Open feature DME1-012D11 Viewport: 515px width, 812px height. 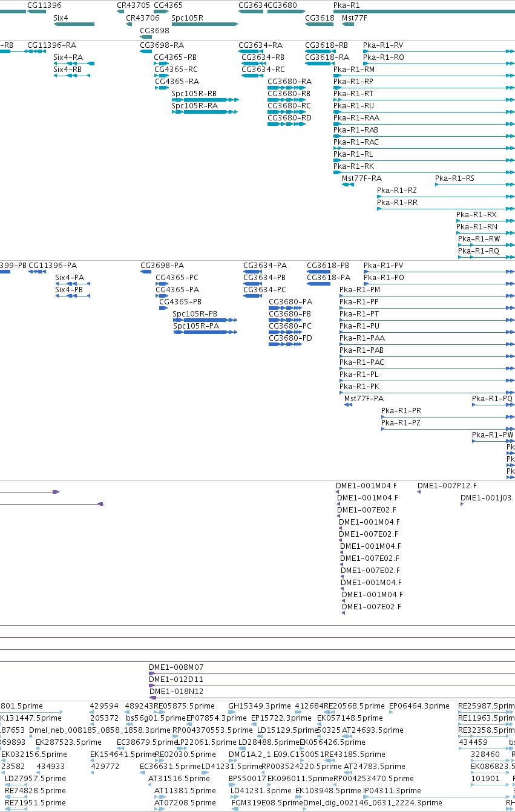176,679
